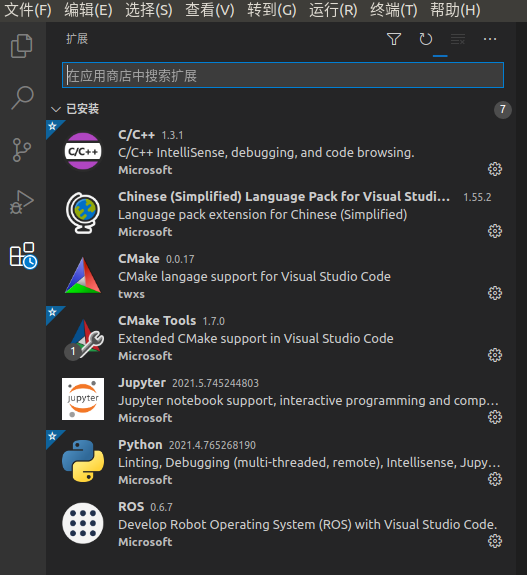
Task: Click the CMake Tools wrench logo
Action: tap(85, 338)
